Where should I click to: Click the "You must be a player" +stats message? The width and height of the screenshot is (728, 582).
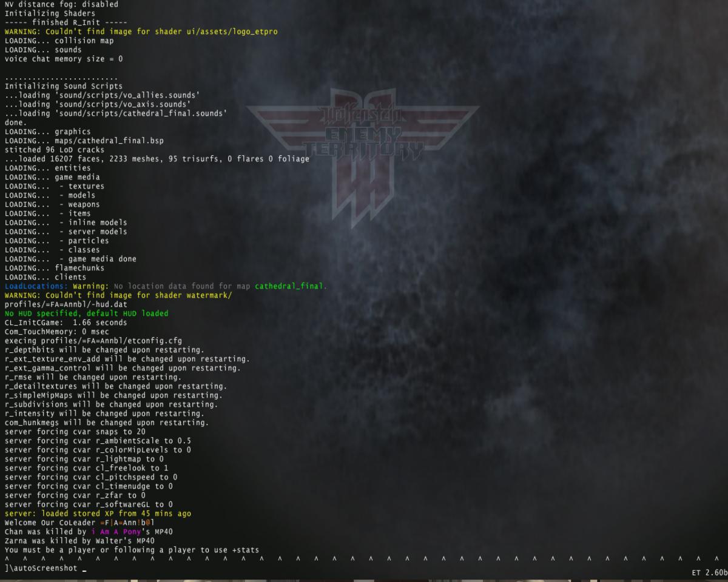point(132,550)
